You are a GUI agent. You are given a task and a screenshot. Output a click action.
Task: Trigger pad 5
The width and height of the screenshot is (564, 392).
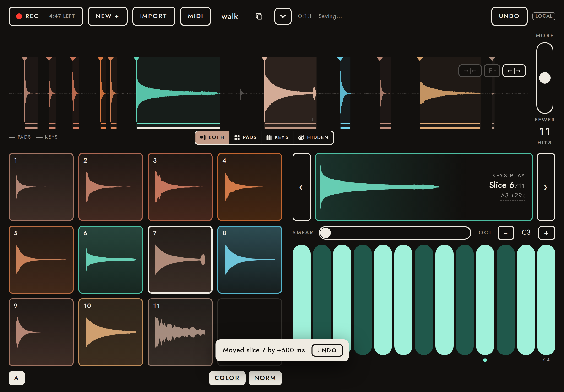[x=41, y=260]
